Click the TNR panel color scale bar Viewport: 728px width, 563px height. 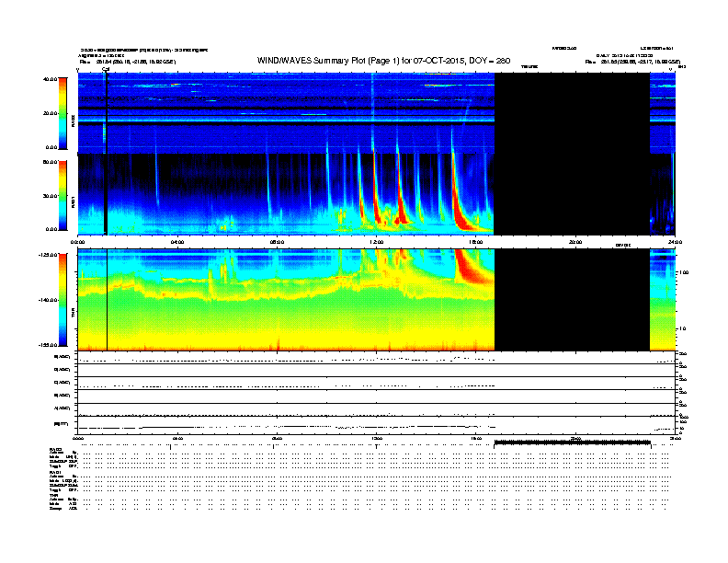[63, 300]
